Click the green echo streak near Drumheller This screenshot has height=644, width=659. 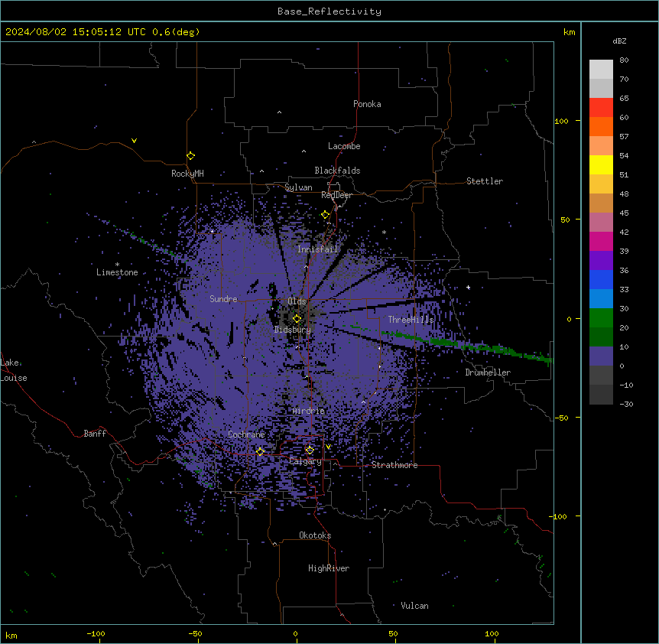pyautogui.click(x=466, y=346)
